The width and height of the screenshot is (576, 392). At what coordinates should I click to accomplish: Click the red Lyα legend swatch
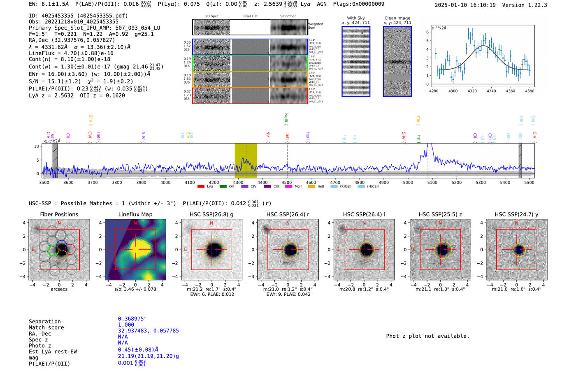201,187
